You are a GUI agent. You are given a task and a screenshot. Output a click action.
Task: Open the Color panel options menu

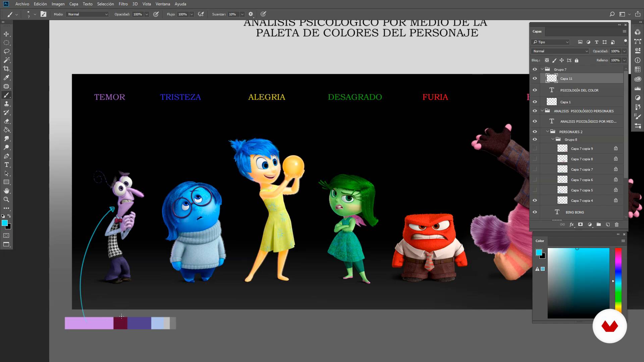pos(623,241)
